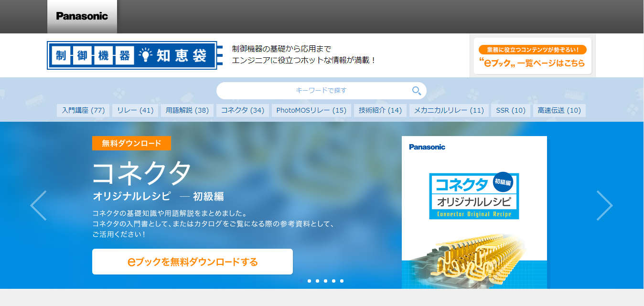644x306 pixels.
Task: Open the コネクタ オリジナルレシピ ebook cover
Action: tap(474, 212)
